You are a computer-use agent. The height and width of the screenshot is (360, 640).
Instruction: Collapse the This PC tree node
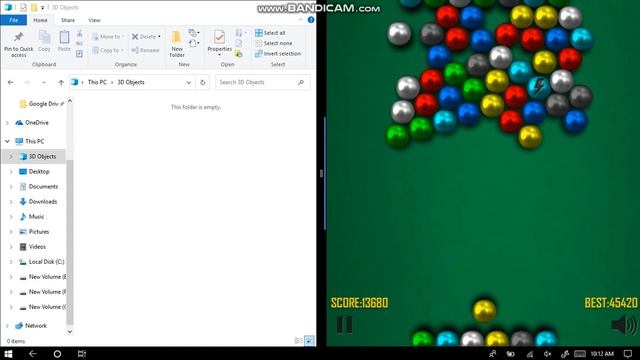click(x=7, y=141)
